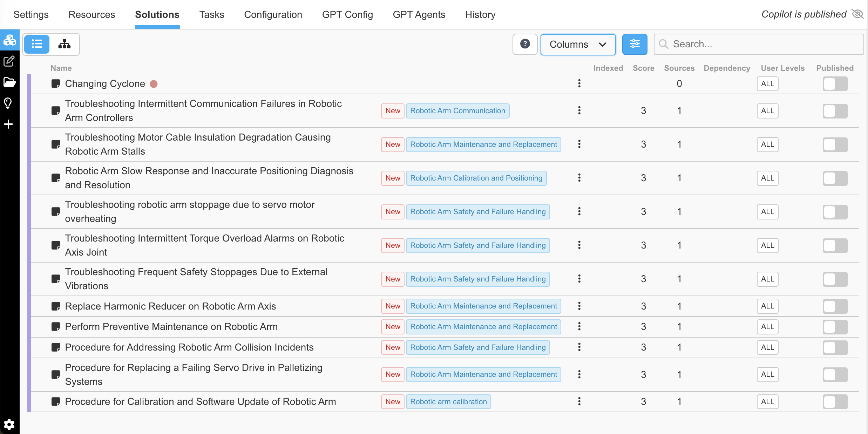This screenshot has width=868, height=434.
Task: Open the help question mark button
Action: point(525,44)
